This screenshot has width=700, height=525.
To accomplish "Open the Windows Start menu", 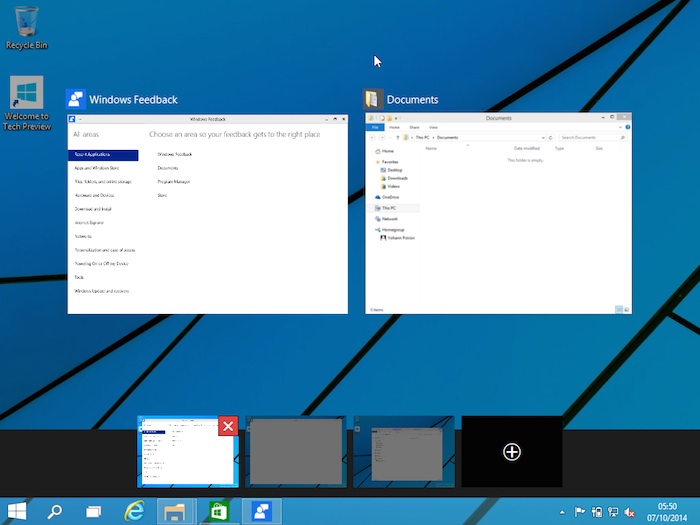I will tap(17, 510).
